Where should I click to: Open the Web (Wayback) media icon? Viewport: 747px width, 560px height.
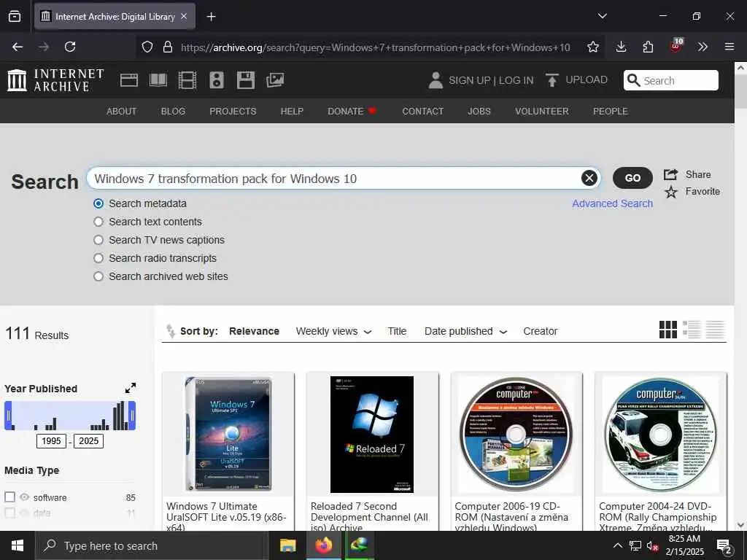pos(128,80)
